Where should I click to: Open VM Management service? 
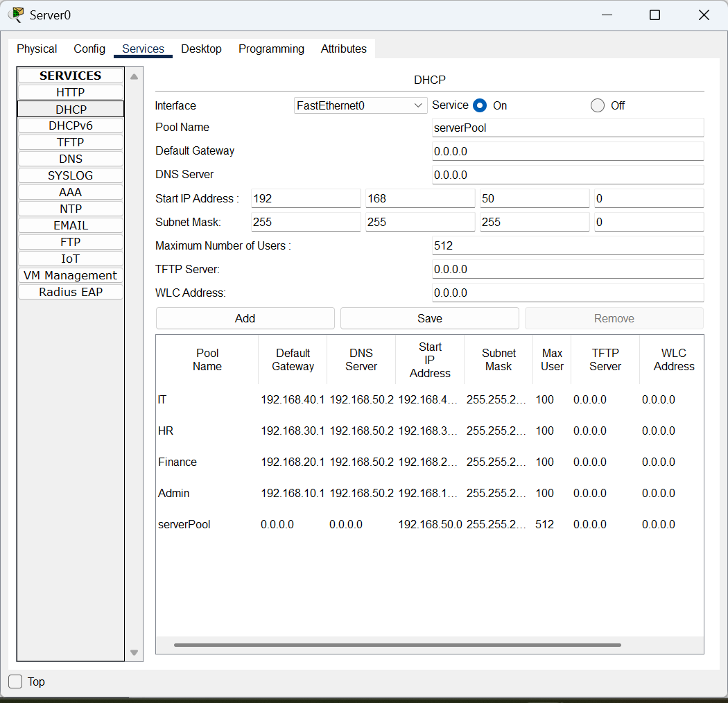pyautogui.click(x=71, y=275)
